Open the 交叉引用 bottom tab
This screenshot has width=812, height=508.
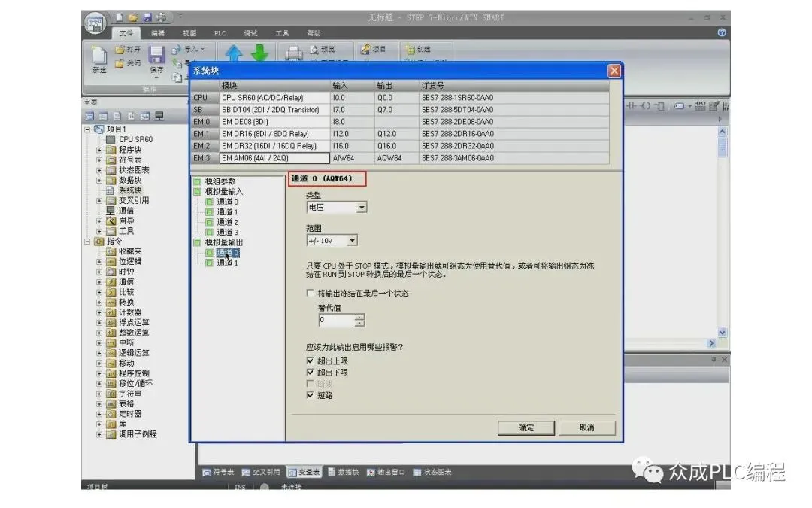(261, 472)
